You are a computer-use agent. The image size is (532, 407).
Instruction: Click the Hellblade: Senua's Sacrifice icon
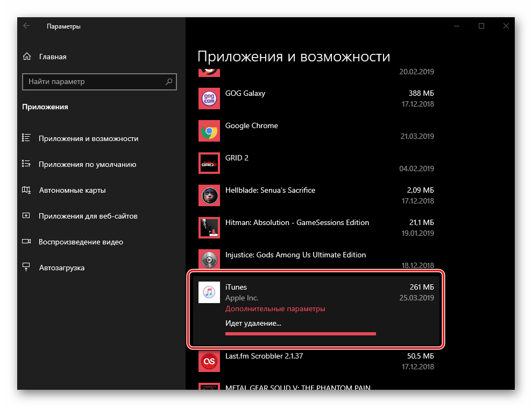tap(209, 195)
